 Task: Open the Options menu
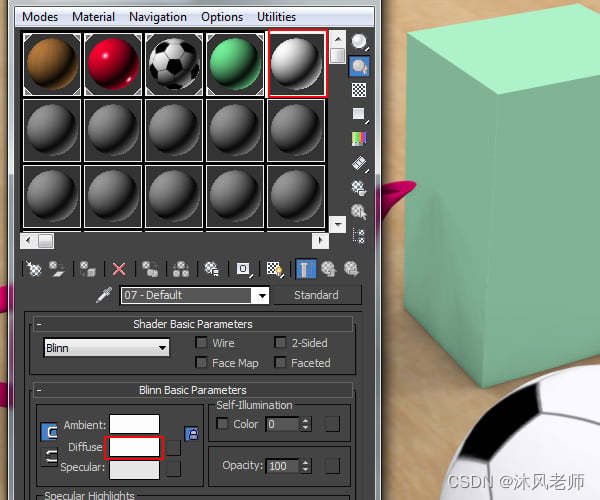point(222,17)
